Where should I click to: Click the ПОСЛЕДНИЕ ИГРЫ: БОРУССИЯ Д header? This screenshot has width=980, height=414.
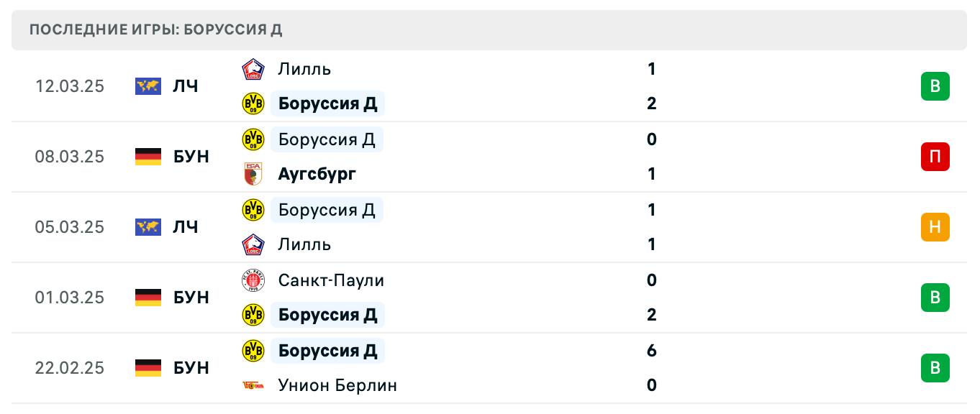(155, 30)
